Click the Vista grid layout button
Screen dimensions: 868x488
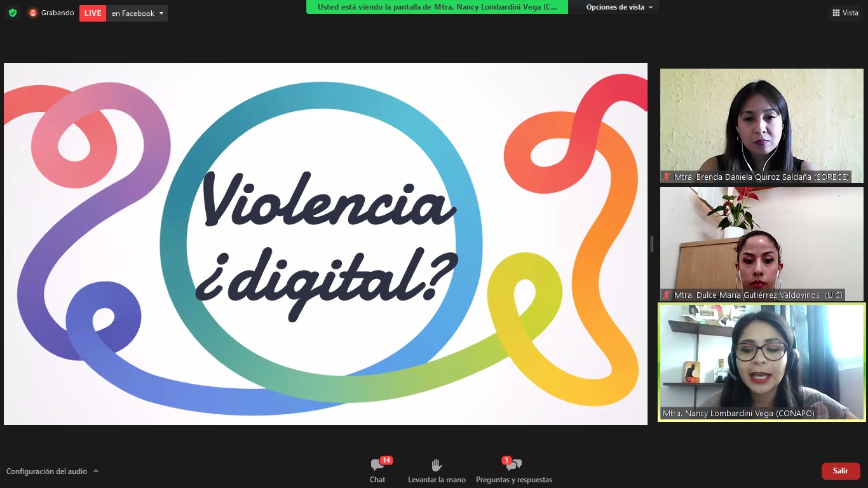click(845, 13)
